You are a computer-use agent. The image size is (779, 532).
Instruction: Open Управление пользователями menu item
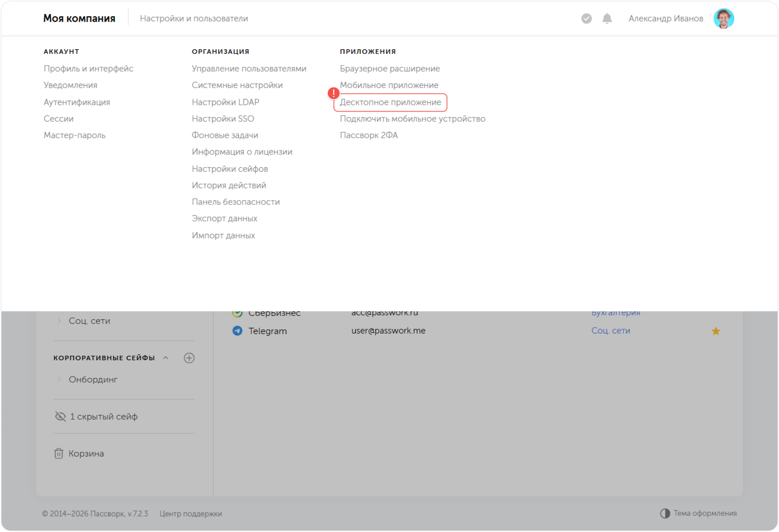point(249,69)
